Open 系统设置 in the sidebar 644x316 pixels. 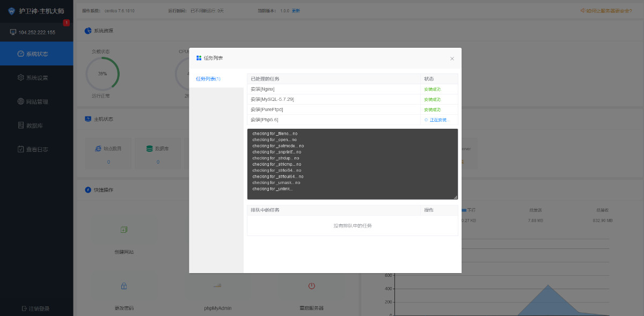(36, 78)
